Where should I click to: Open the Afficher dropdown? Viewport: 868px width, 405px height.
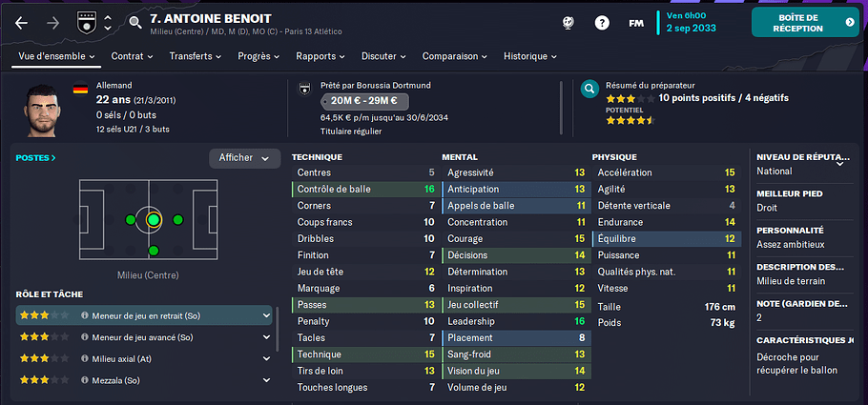pyautogui.click(x=245, y=158)
